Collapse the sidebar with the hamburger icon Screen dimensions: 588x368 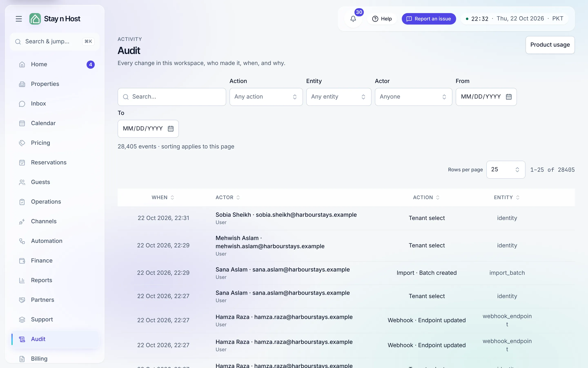pos(19,19)
